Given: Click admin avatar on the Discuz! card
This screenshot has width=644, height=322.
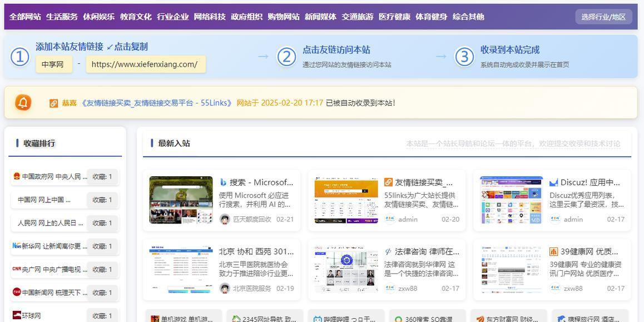Looking at the screenshot, I should tap(555, 219).
